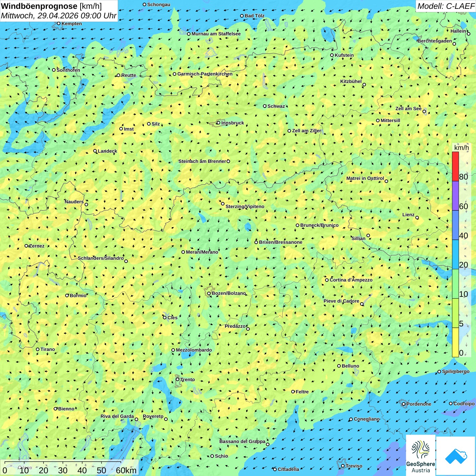Click the Innsbruck city marker
This screenshot has width=476, height=476.
(218, 123)
